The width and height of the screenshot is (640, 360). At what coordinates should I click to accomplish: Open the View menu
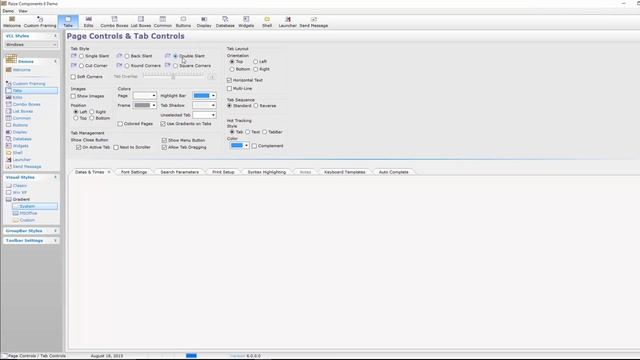click(x=23, y=11)
